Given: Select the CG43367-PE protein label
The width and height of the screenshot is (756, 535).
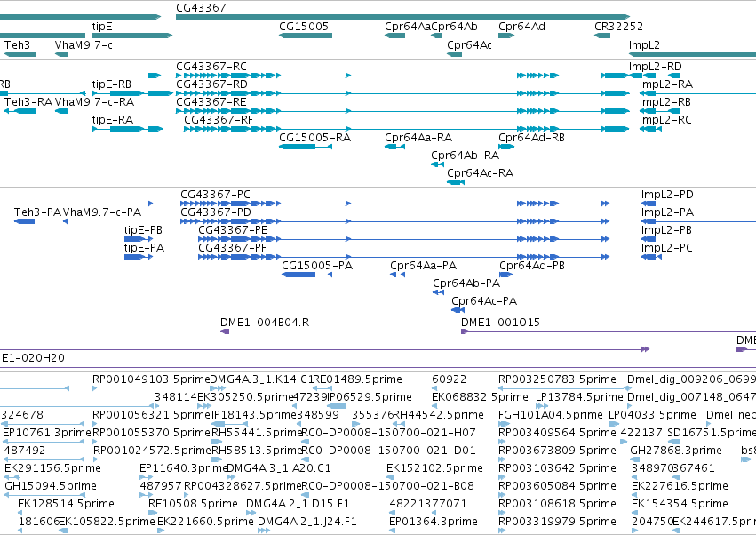Looking at the screenshot, I should tap(233, 230).
